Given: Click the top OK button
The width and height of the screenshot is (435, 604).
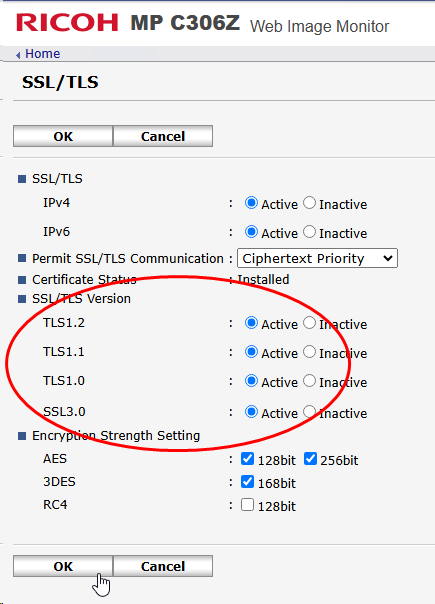Looking at the screenshot, I should 63,136.
